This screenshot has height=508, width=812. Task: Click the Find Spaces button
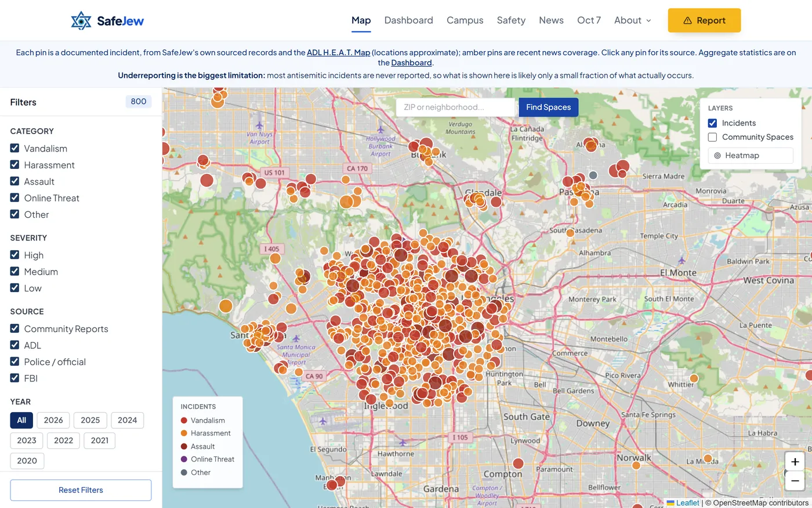(548, 107)
